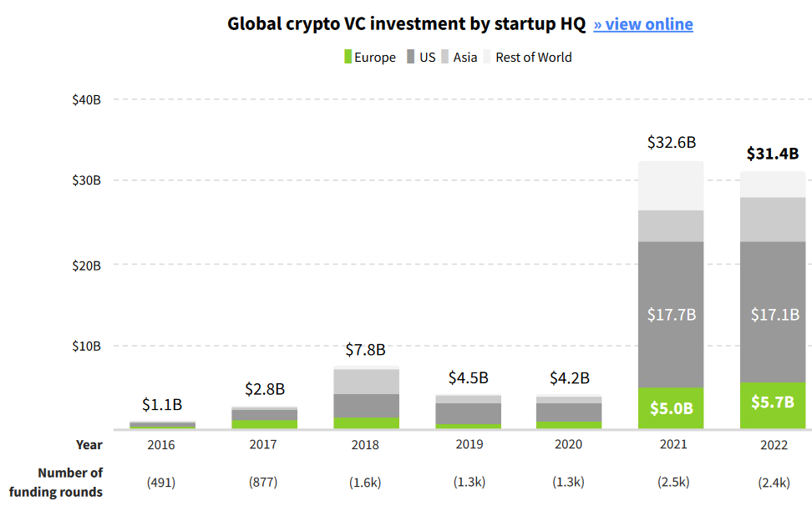This screenshot has width=812, height=506.
Task: Click the 2021 Rest of World segment
Action: click(x=671, y=186)
